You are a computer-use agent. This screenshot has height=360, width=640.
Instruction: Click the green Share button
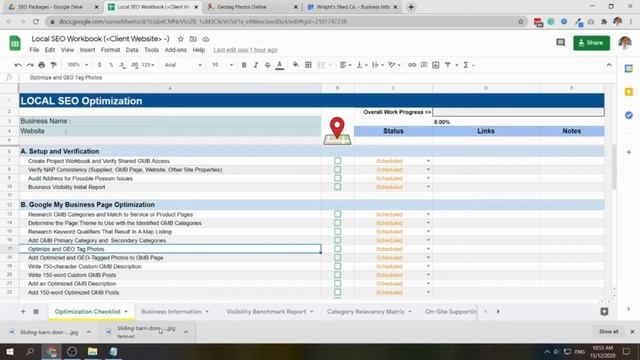click(591, 43)
